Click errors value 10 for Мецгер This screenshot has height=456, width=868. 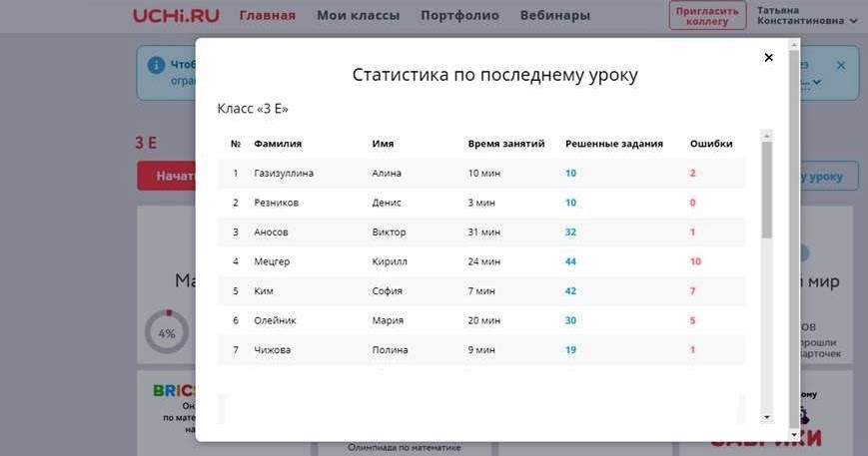click(695, 261)
